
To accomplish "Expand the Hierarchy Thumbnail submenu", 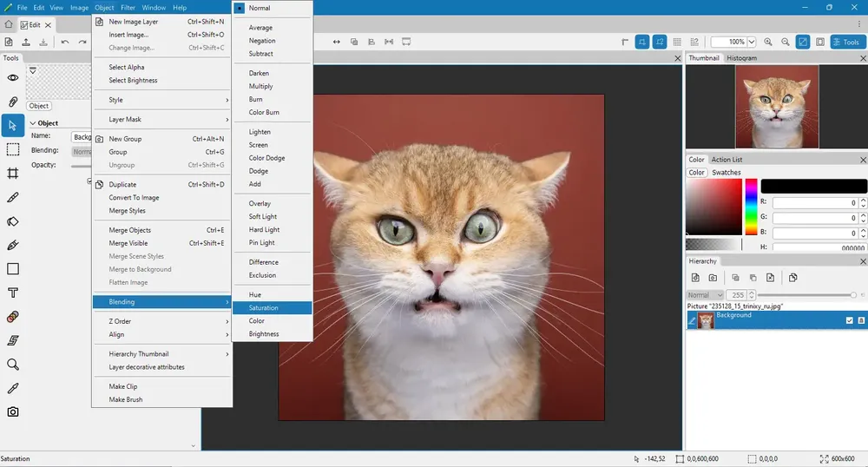I will 161,354.
